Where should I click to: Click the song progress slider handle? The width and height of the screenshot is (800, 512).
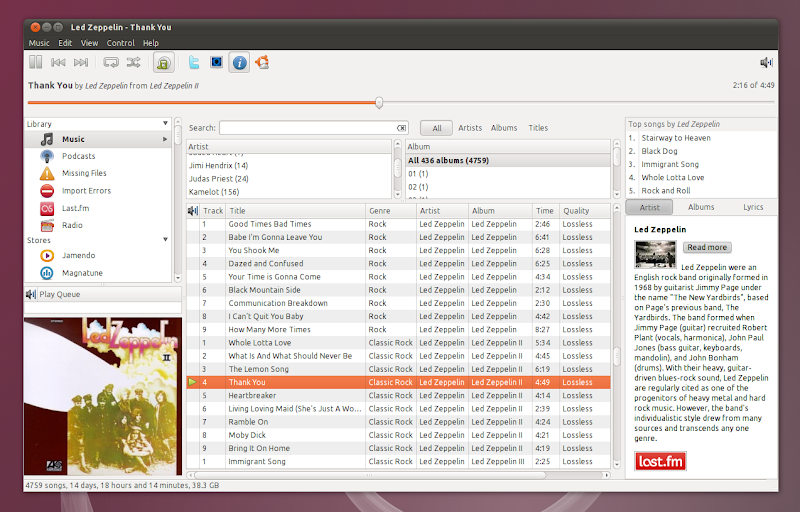tap(379, 102)
